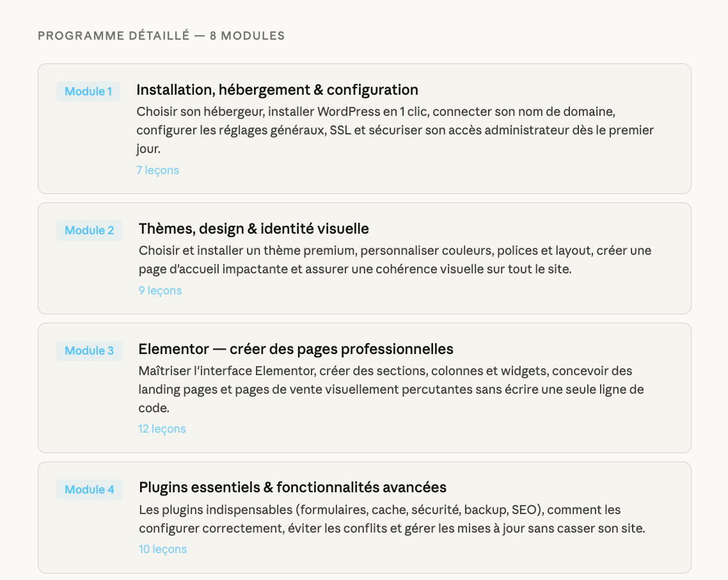Open the "12 leçons" lesson count
Image resolution: width=728 pixels, height=580 pixels.
tap(162, 429)
